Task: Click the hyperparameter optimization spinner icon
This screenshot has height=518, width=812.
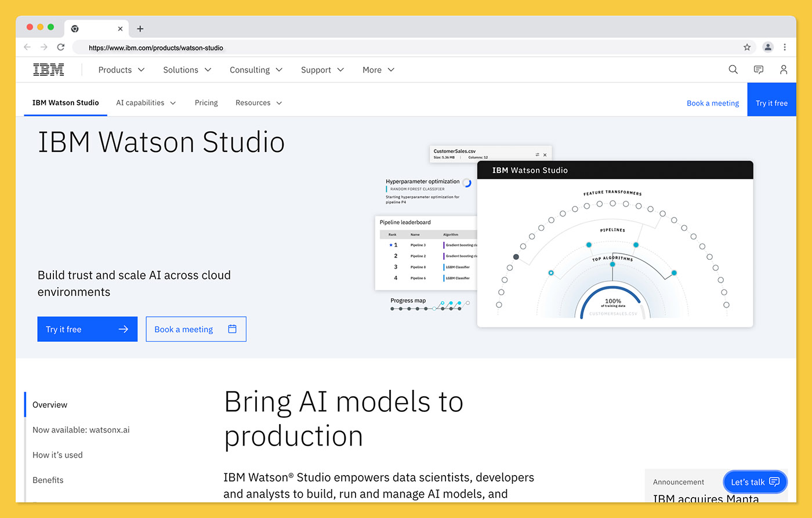Action: point(467,183)
